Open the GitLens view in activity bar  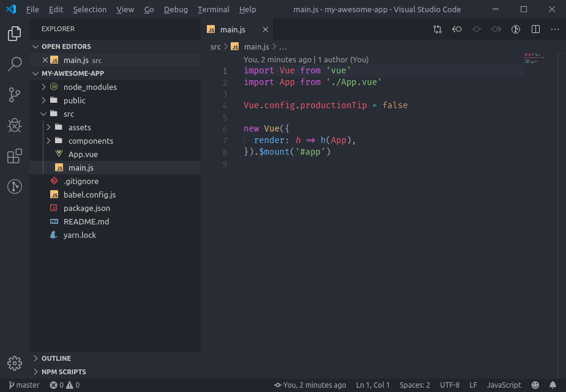15,187
